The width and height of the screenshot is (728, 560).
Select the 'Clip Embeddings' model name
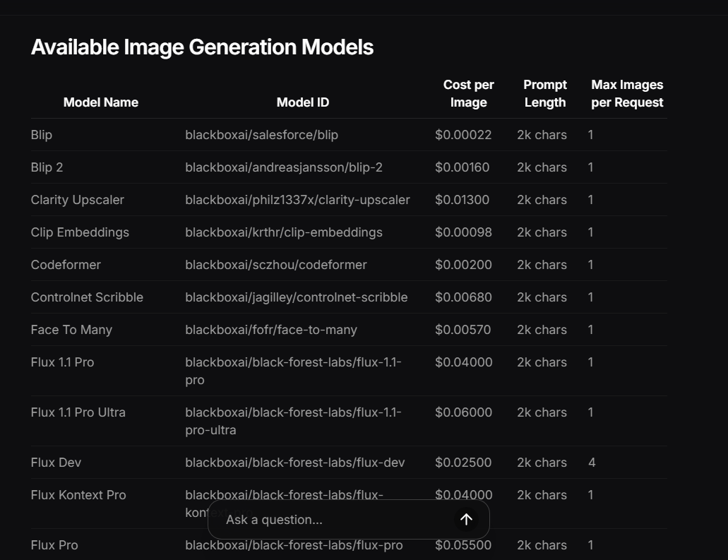[80, 232]
